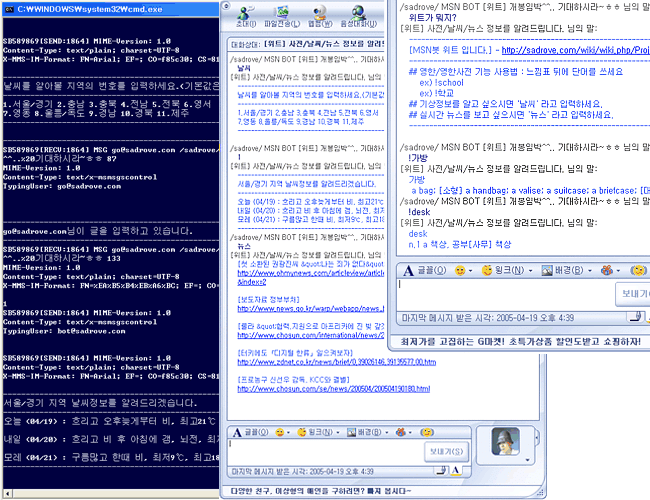
Task: Click the cmd.exe horizontal scrollbar left arrow
Action: click(x=7, y=493)
